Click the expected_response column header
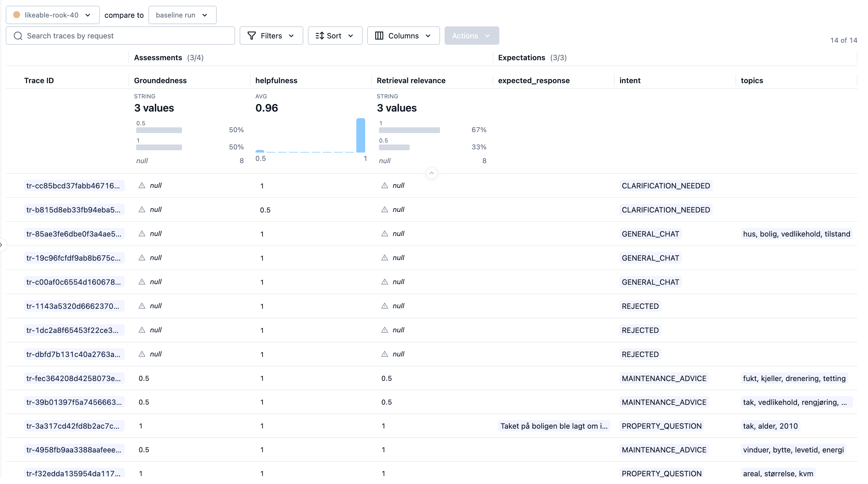868x484 pixels. tap(534, 81)
